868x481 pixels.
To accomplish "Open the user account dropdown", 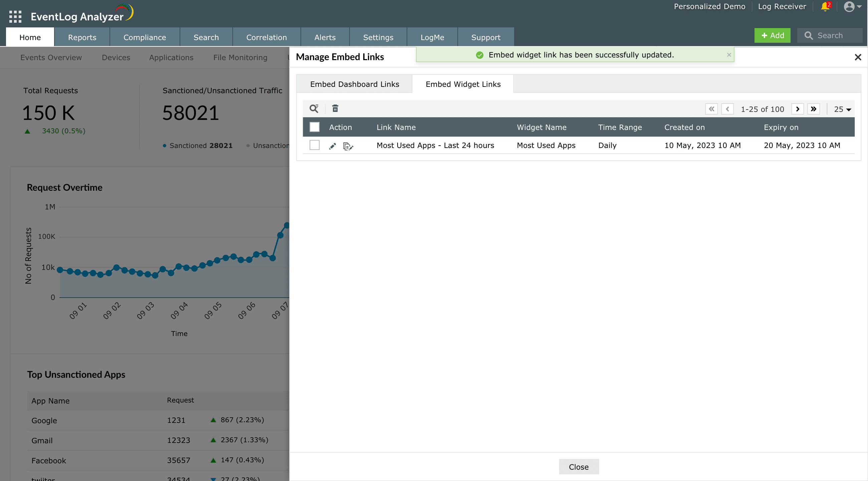I will (853, 6).
